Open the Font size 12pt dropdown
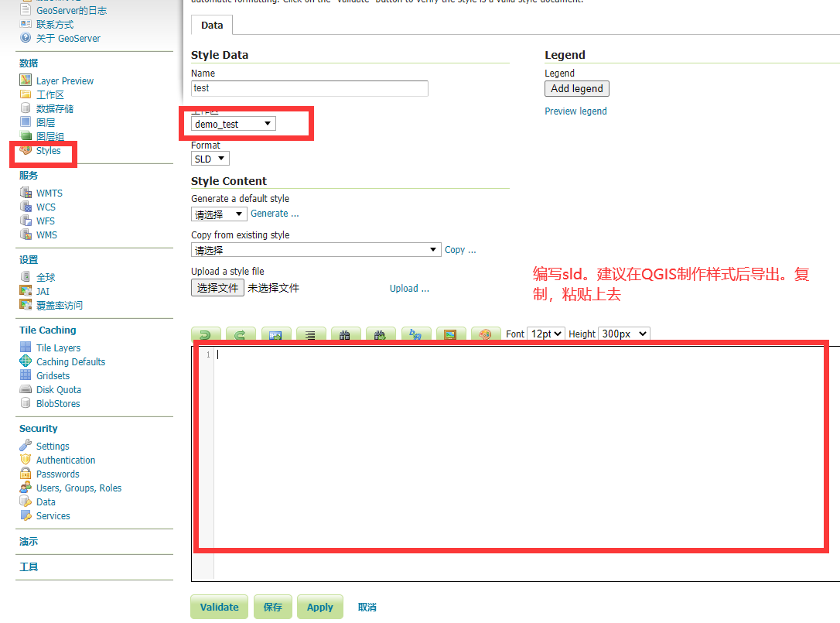Screen dimensions: 840x623 [546, 334]
